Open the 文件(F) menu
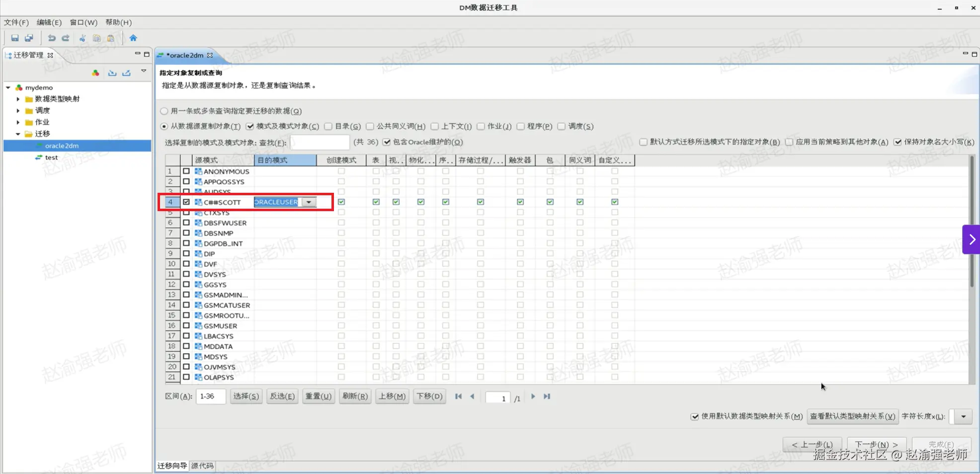The image size is (980, 474). (16, 22)
